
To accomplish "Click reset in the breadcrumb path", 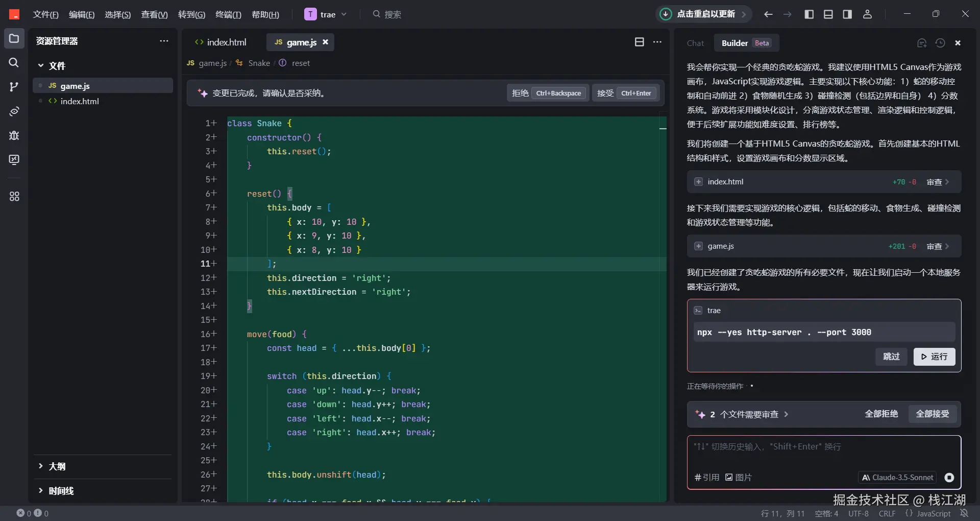I will tap(301, 63).
